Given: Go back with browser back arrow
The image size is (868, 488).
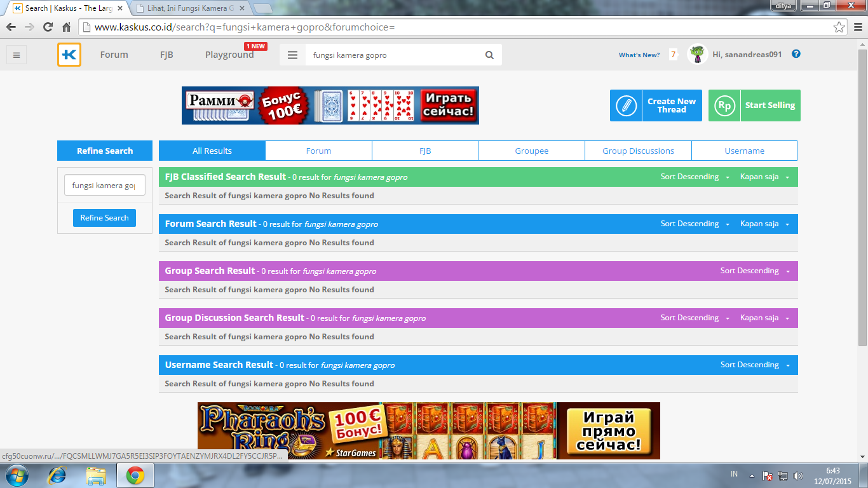Looking at the screenshot, I should click(x=11, y=27).
